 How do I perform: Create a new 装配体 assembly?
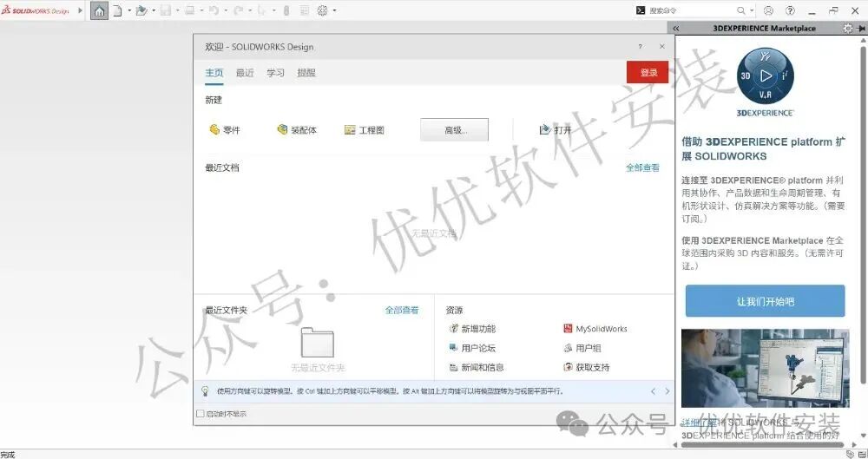[297, 129]
